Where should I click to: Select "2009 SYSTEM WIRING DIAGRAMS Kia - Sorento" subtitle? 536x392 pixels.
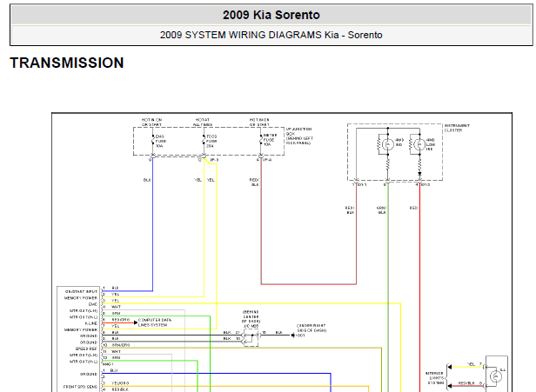(x=271, y=35)
